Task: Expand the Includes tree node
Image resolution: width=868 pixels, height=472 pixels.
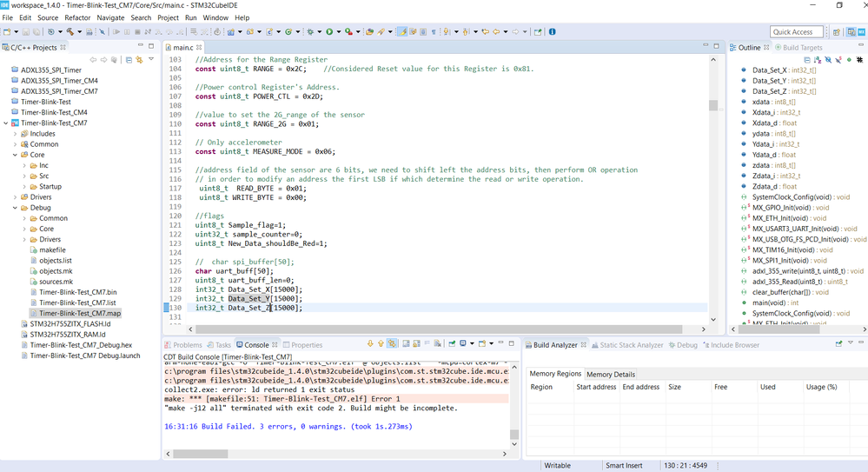Action: coord(15,134)
